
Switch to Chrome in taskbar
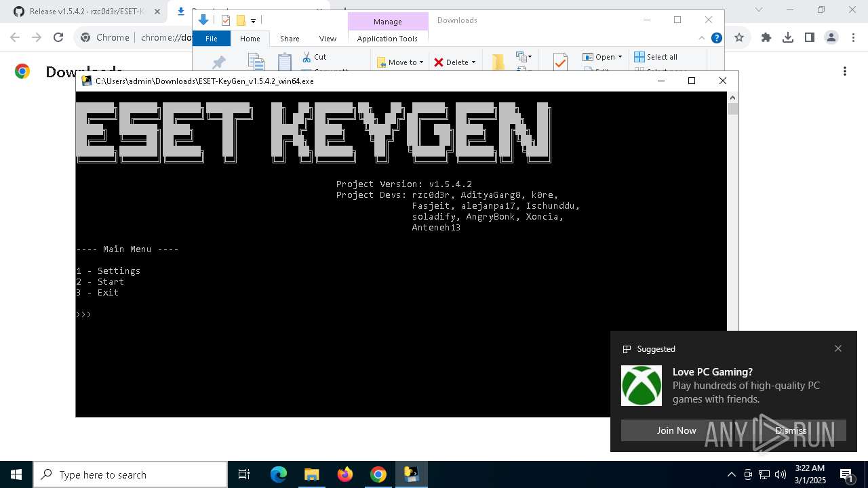(x=378, y=474)
